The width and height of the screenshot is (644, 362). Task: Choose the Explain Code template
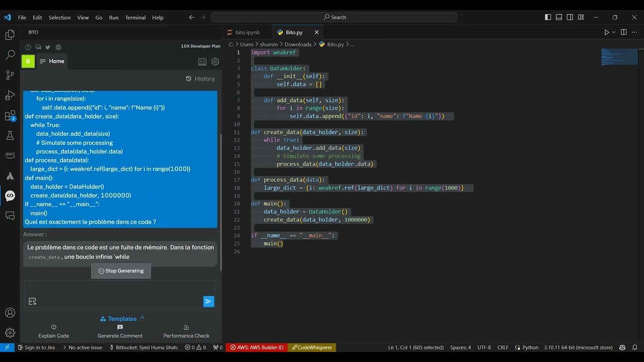click(54, 331)
